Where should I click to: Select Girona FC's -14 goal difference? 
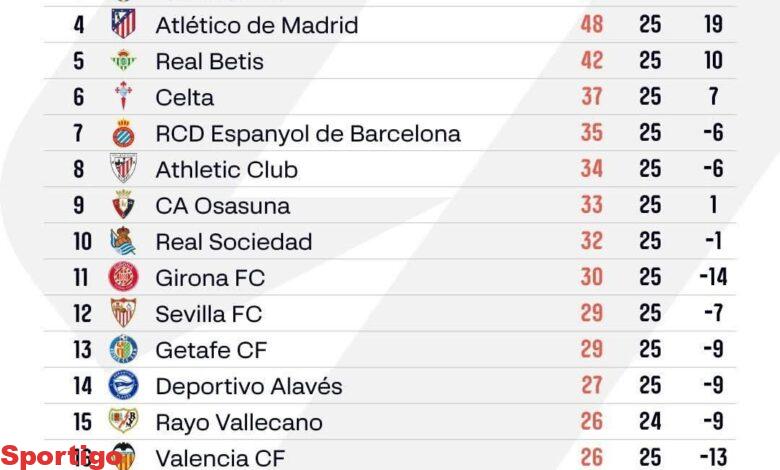(712, 278)
